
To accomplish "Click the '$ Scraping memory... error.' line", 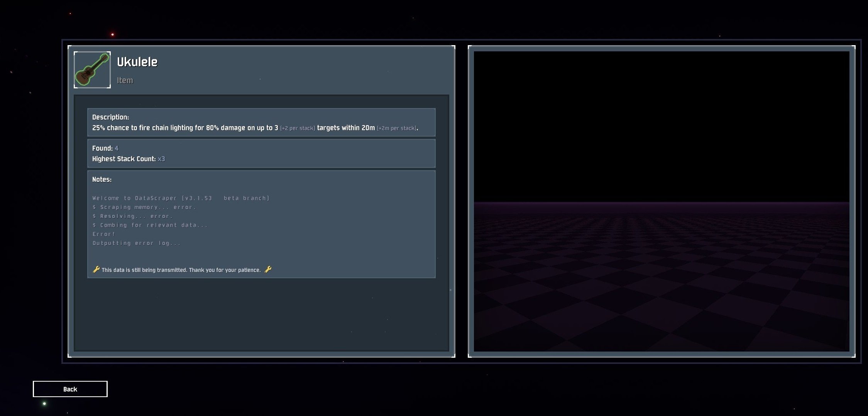I will click(144, 207).
